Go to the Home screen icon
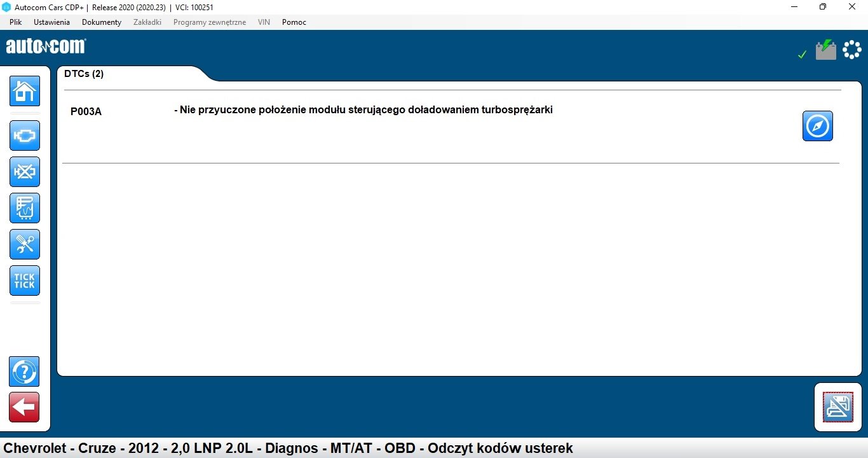 (25, 91)
